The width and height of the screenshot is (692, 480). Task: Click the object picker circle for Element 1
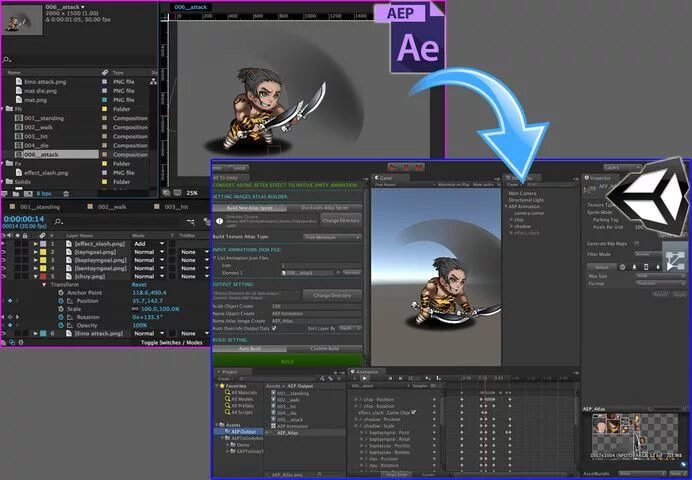click(338, 273)
